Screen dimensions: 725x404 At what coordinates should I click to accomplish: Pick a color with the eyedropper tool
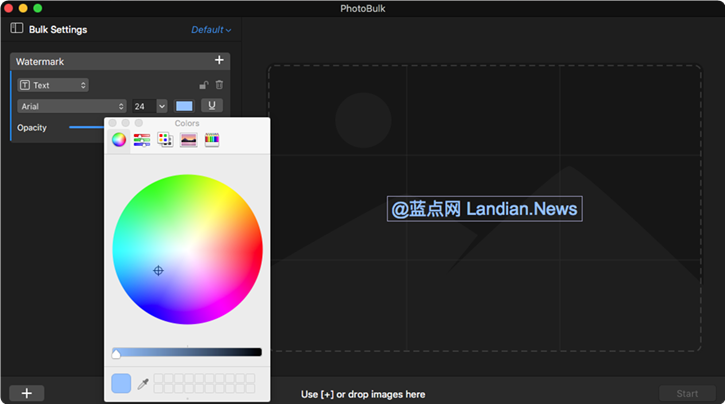point(143,384)
